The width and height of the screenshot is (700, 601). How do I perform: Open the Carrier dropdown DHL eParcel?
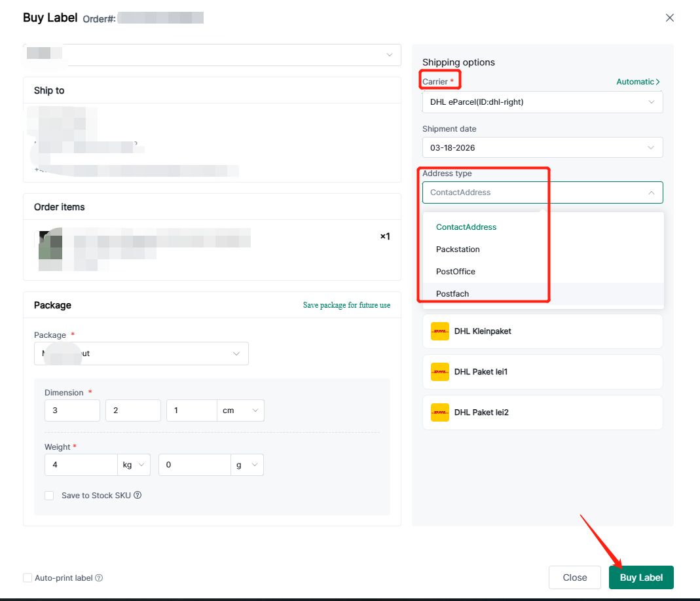coord(542,102)
